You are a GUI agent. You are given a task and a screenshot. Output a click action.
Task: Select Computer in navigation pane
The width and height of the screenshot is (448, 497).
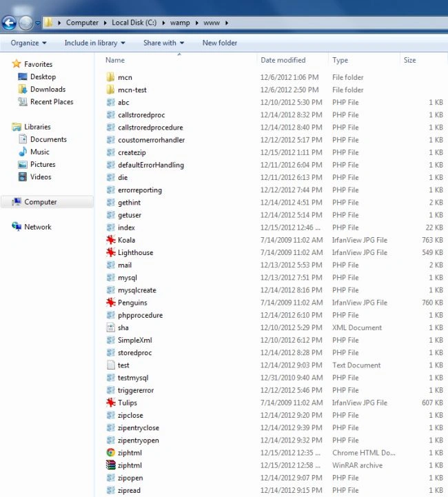(41, 202)
